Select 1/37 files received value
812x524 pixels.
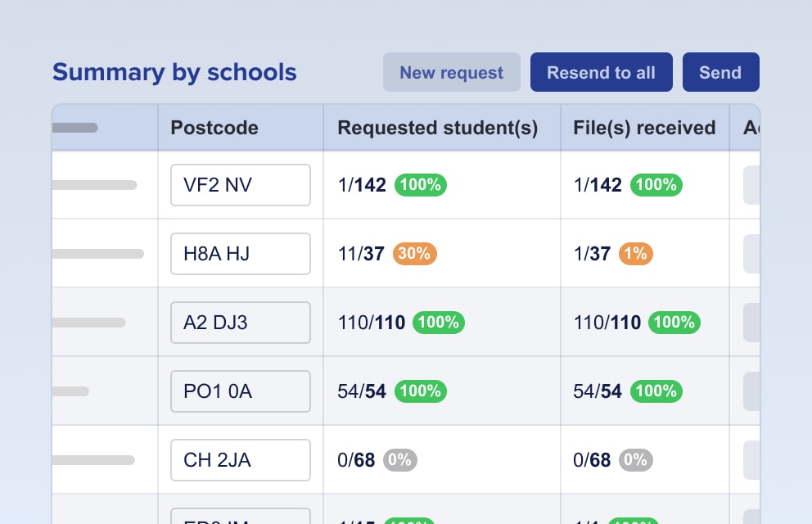[x=592, y=254]
